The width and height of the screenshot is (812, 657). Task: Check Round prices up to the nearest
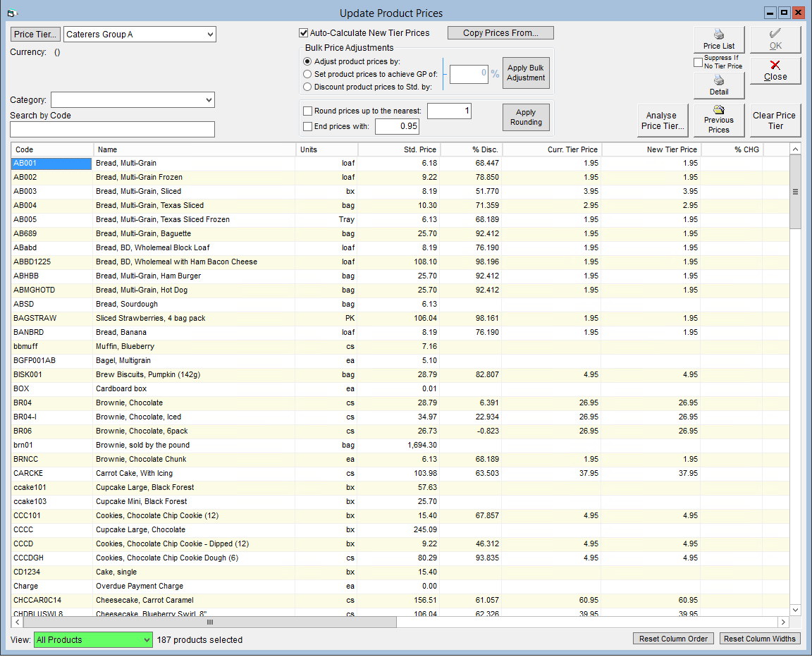(x=307, y=111)
